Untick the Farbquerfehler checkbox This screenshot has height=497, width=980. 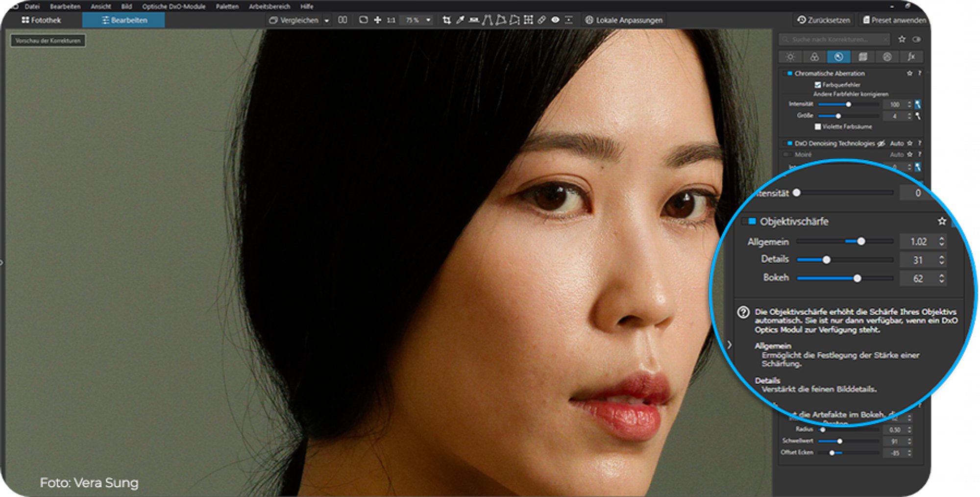(x=817, y=85)
